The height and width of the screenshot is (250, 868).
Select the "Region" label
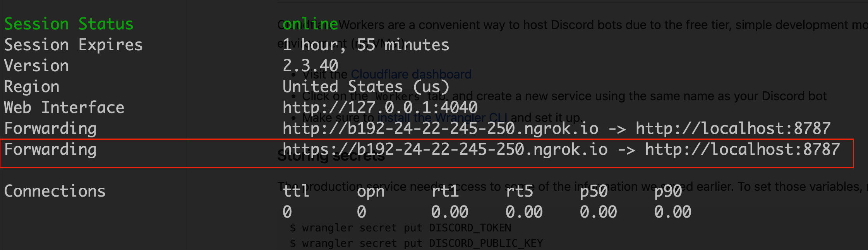pyautogui.click(x=32, y=87)
